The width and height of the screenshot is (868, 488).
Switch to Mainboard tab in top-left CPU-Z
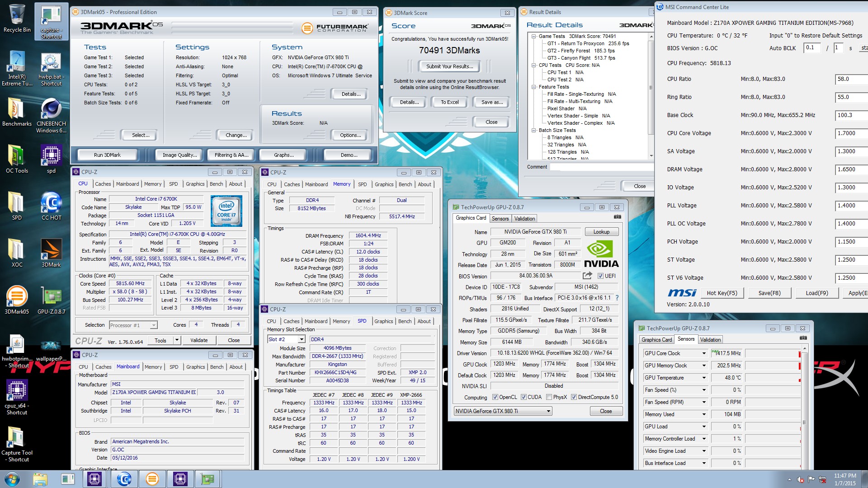[x=127, y=184]
